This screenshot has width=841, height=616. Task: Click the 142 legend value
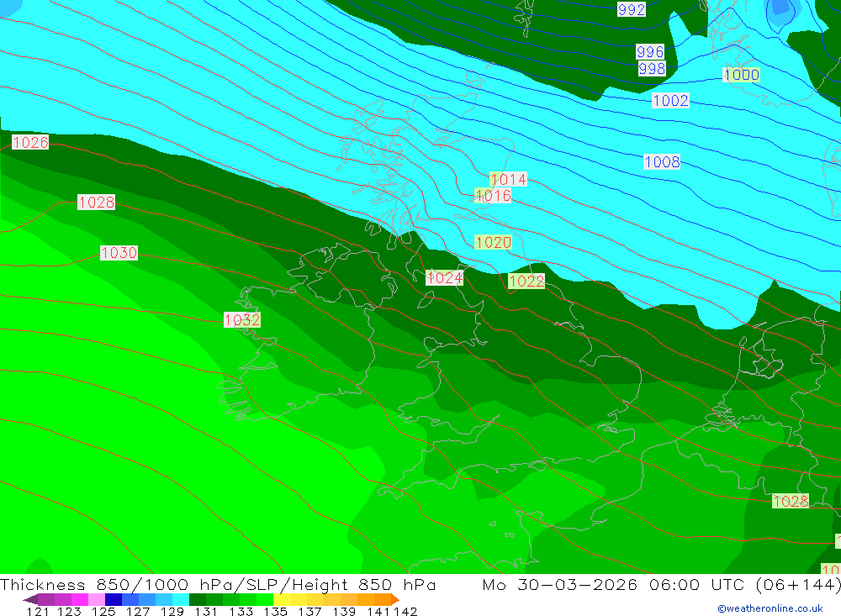point(405,612)
